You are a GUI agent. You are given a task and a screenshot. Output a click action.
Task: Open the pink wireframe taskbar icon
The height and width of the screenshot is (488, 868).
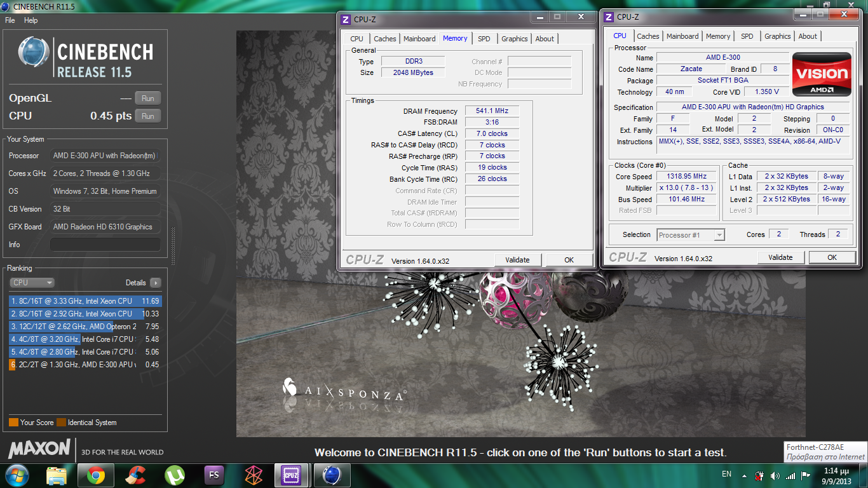[254, 475]
